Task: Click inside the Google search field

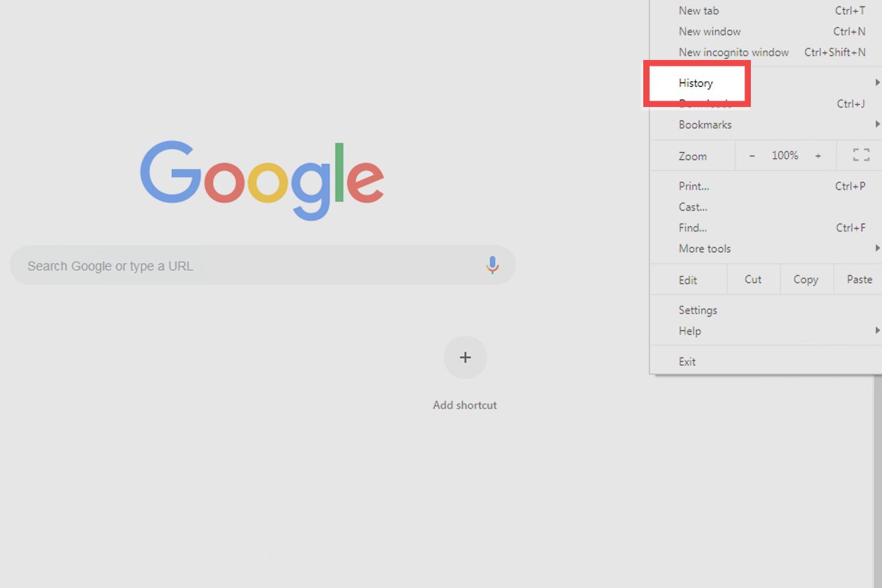Action: click(x=235, y=265)
